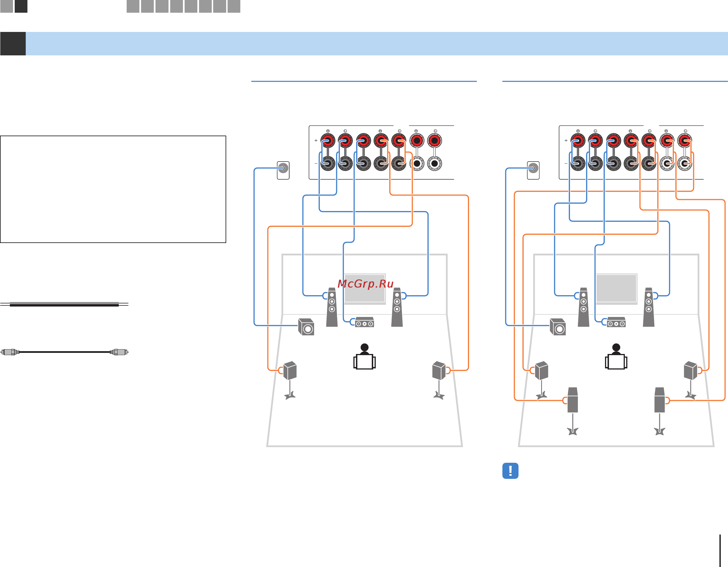The height and width of the screenshot is (567, 728).
Task: Select surround back left speaker in 7.1 diagram
Action: tap(573, 411)
